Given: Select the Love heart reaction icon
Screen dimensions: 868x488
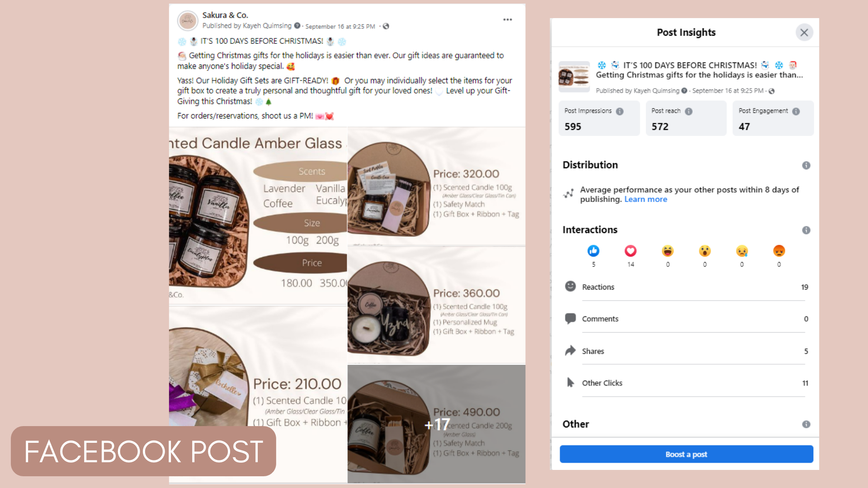Looking at the screenshot, I should [630, 251].
